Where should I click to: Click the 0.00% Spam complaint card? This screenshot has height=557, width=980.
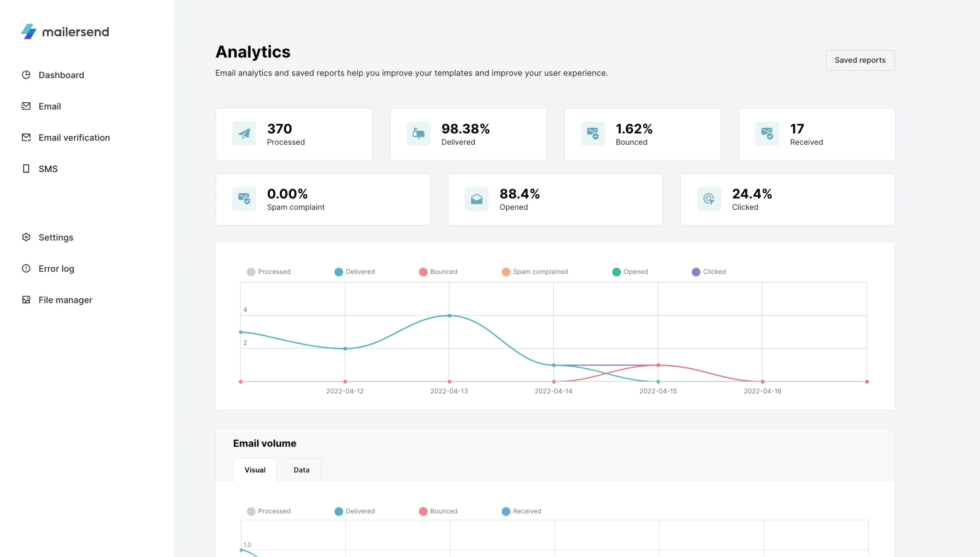pyautogui.click(x=323, y=200)
